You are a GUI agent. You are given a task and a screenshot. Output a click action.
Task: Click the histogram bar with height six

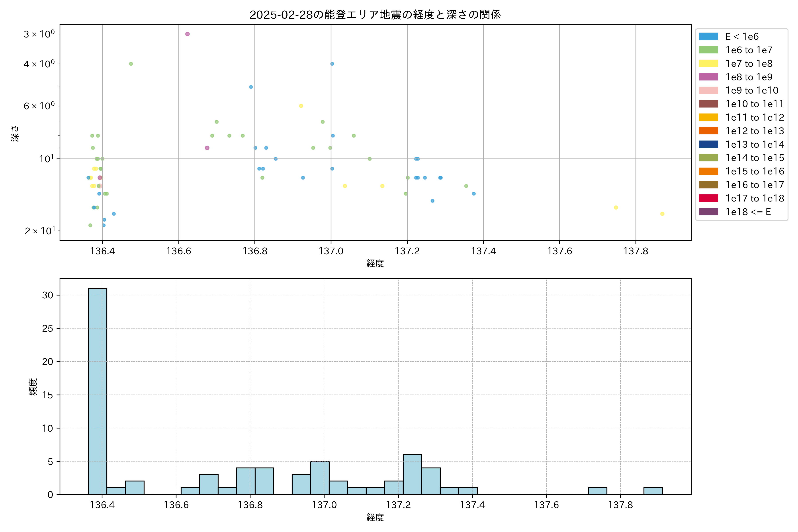click(412, 474)
